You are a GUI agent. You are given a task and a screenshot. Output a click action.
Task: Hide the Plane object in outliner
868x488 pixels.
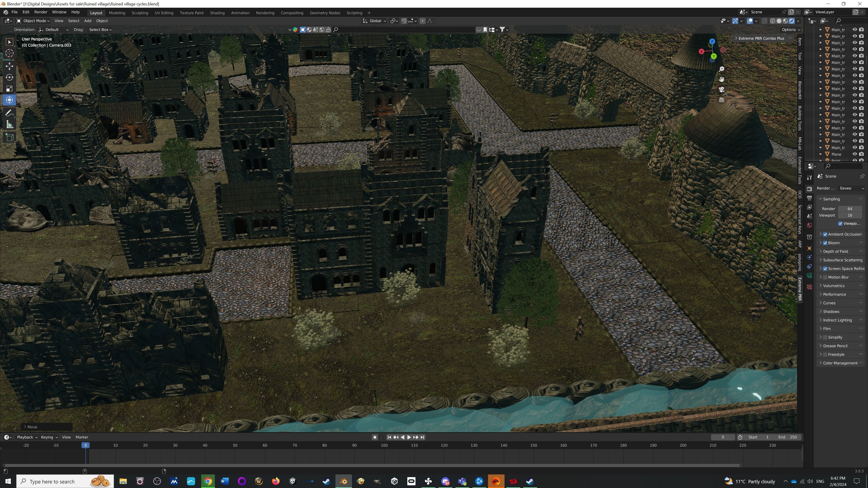point(854,154)
